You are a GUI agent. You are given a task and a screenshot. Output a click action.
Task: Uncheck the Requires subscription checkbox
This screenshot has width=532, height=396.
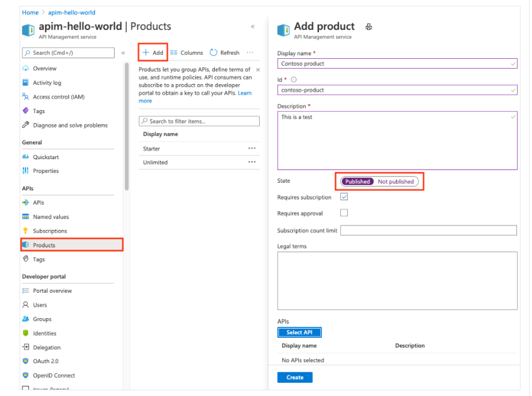tap(344, 197)
